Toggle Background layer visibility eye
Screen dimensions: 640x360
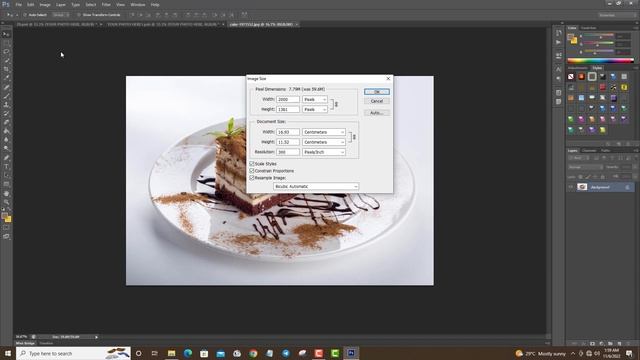[571, 187]
